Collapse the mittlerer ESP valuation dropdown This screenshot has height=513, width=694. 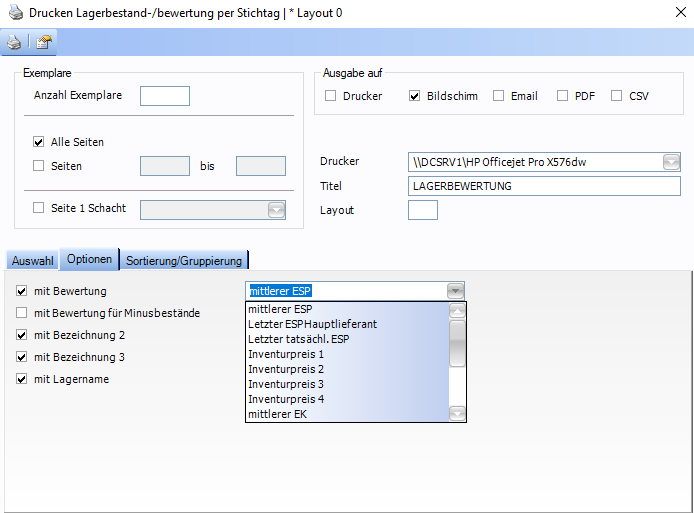(x=456, y=291)
